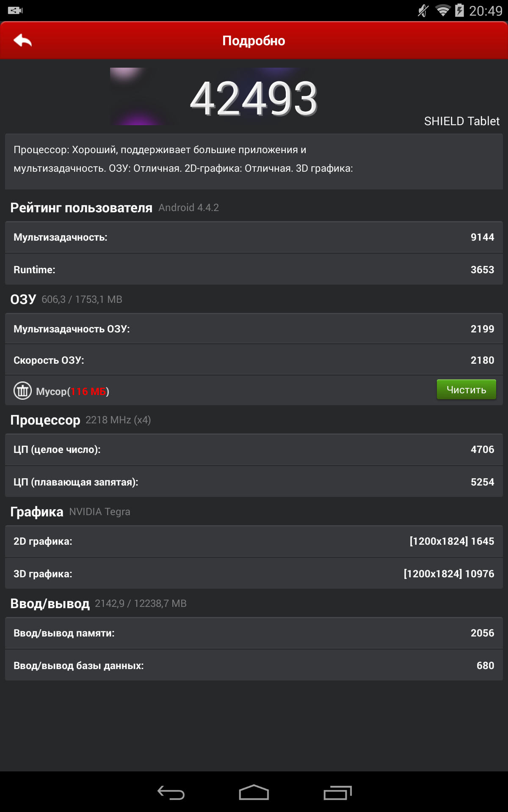The image size is (508, 812).
Task: Tap the total score 42493
Action: 254,99
